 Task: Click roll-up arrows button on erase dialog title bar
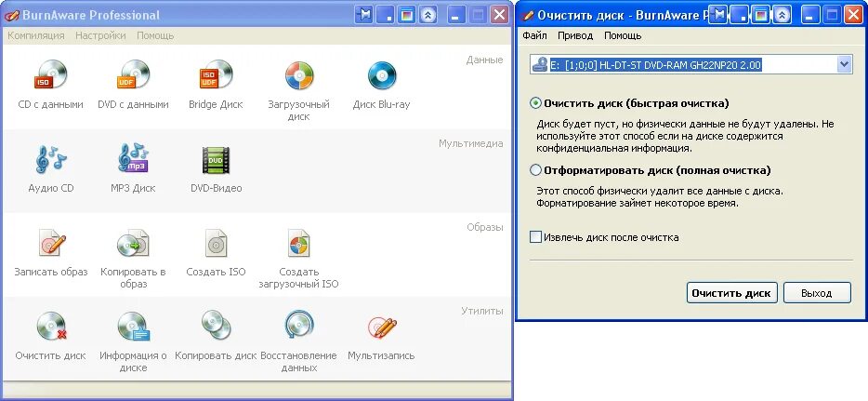point(783,15)
